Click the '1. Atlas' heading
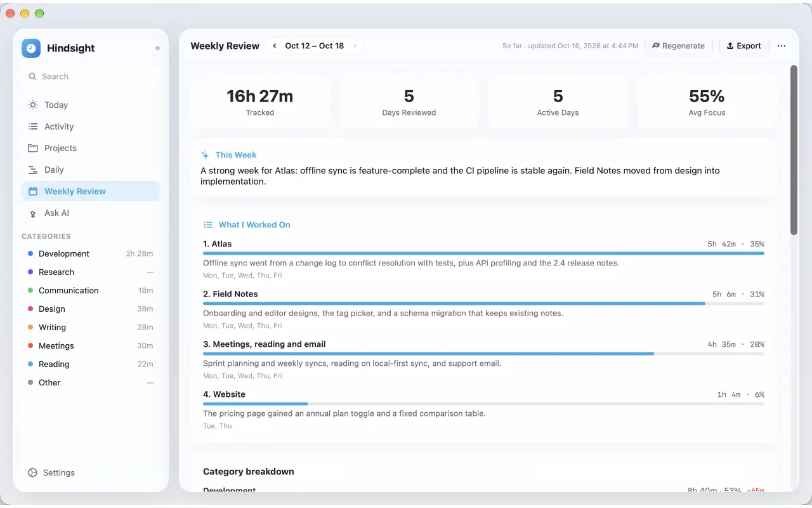This screenshot has height=508, width=812. click(218, 244)
